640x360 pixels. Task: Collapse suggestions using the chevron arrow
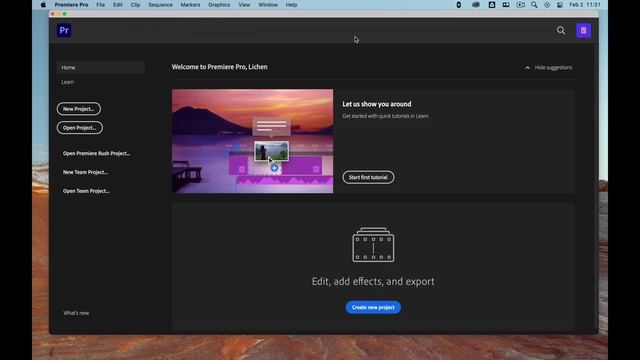pyautogui.click(x=527, y=68)
